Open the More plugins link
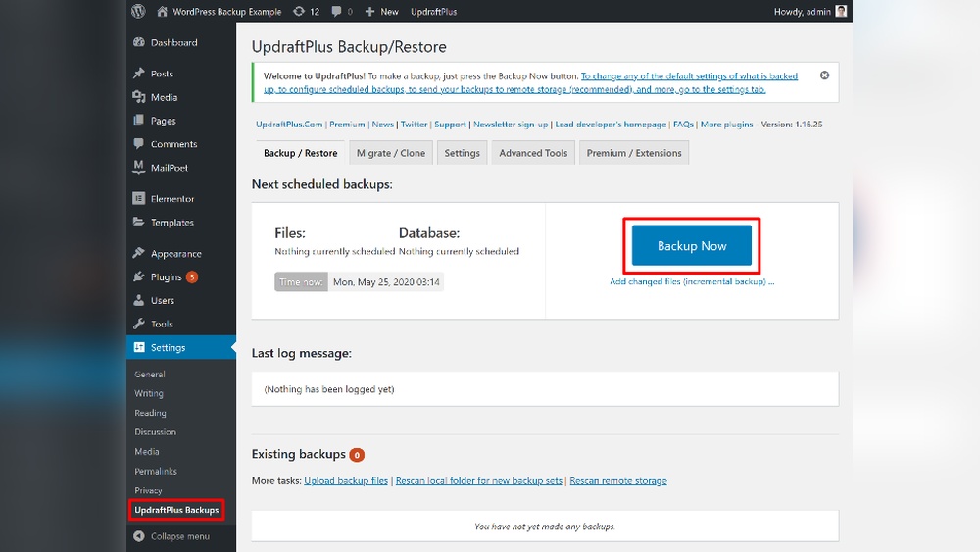The height and width of the screenshot is (552, 980). (x=726, y=125)
